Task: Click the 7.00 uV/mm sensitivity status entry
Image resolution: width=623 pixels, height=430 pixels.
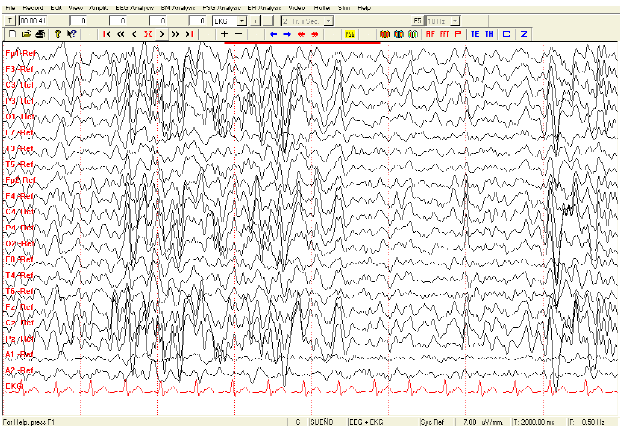Action: [x=483, y=422]
